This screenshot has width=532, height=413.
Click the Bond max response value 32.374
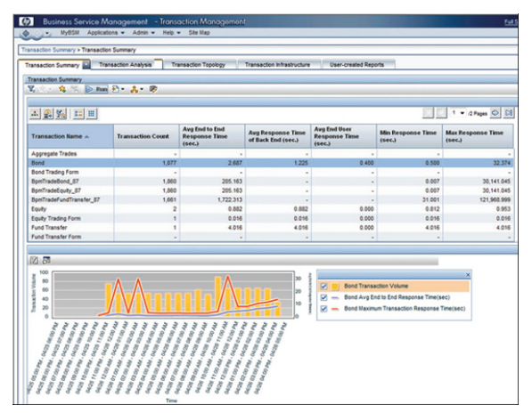[502, 163]
